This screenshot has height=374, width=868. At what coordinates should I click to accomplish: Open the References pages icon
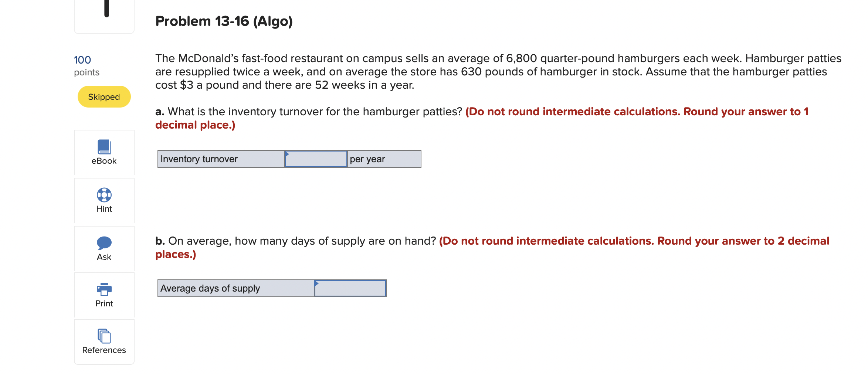click(x=104, y=337)
